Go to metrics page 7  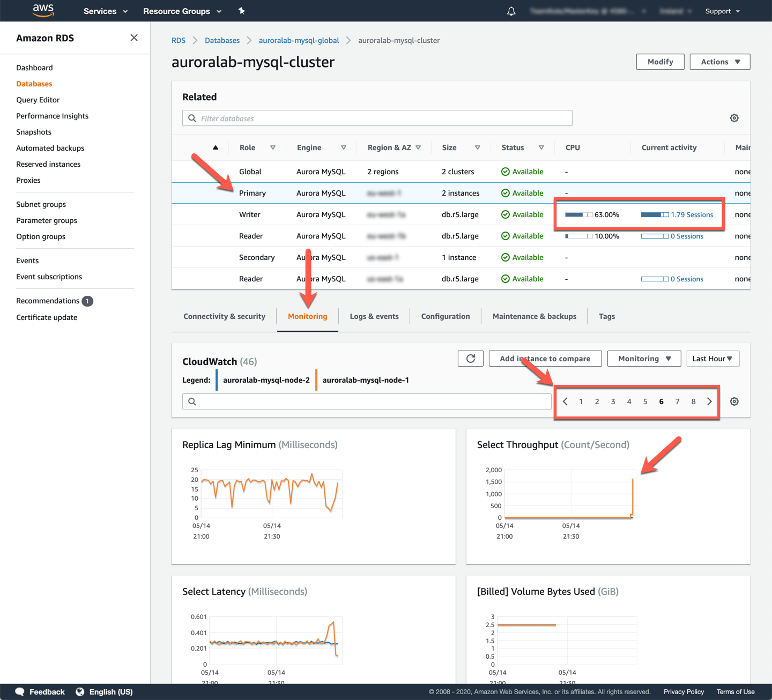click(677, 401)
